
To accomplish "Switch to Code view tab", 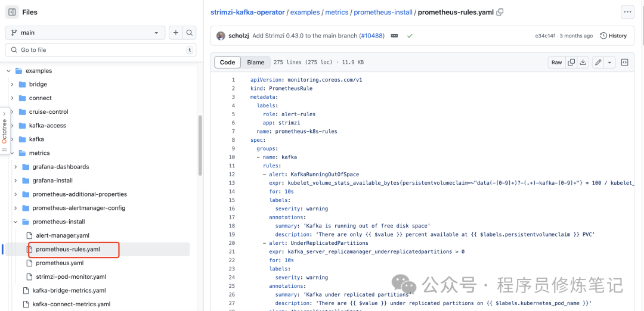I will 228,63.
